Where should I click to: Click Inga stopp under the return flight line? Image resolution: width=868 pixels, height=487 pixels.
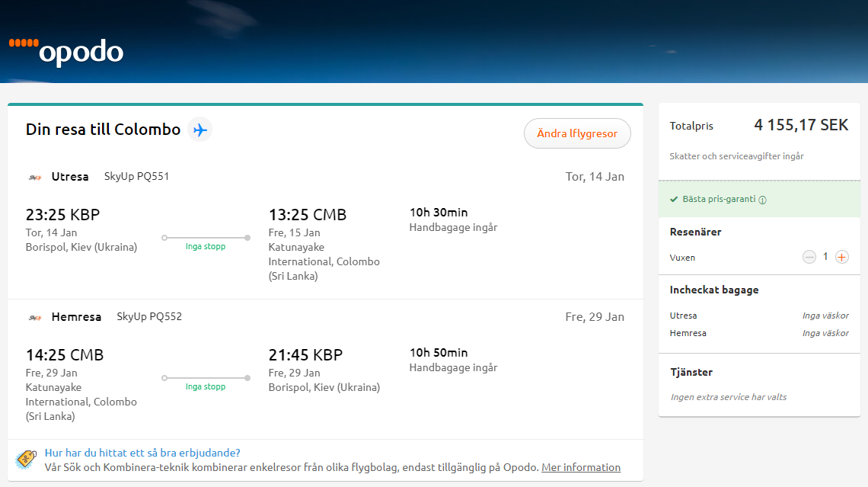click(206, 386)
